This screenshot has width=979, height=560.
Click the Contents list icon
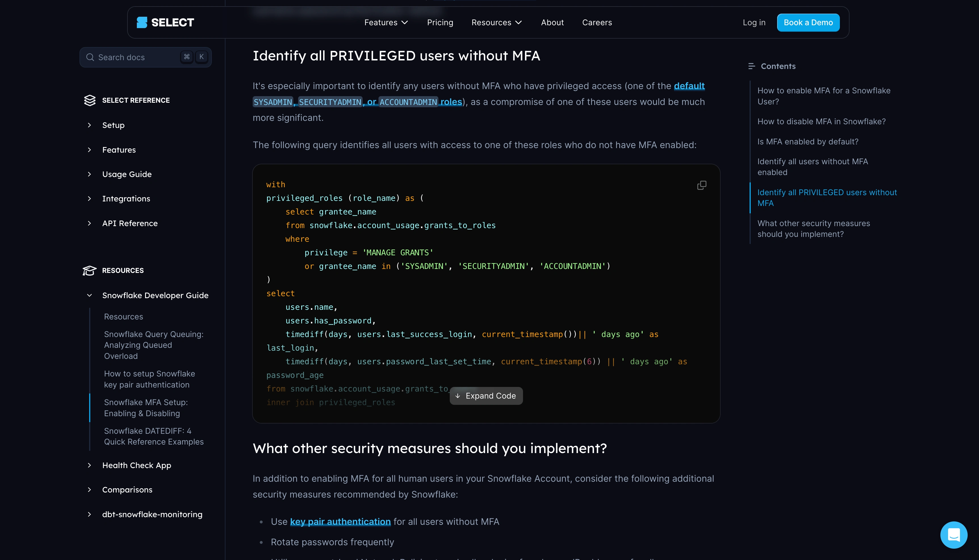[x=752, y=66]
